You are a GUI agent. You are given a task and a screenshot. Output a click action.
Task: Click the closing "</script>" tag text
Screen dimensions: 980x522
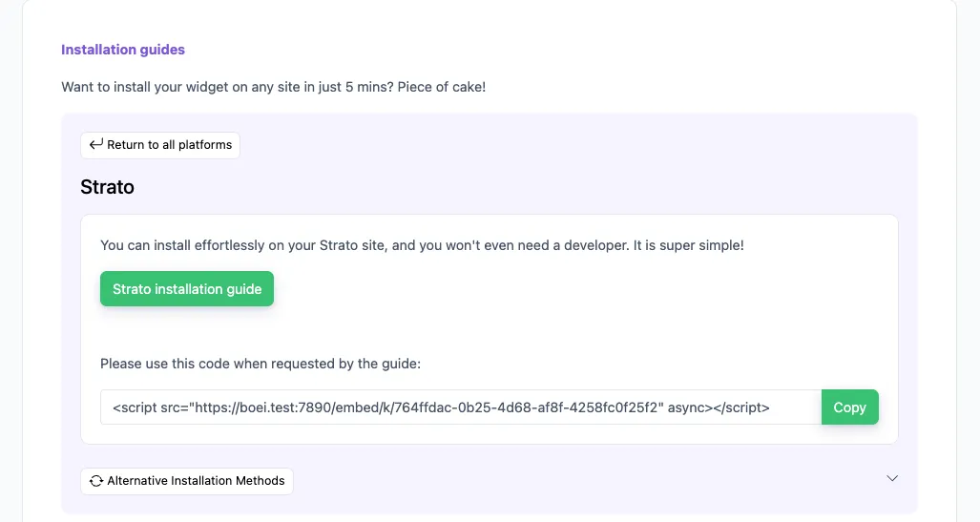point(740,407)
